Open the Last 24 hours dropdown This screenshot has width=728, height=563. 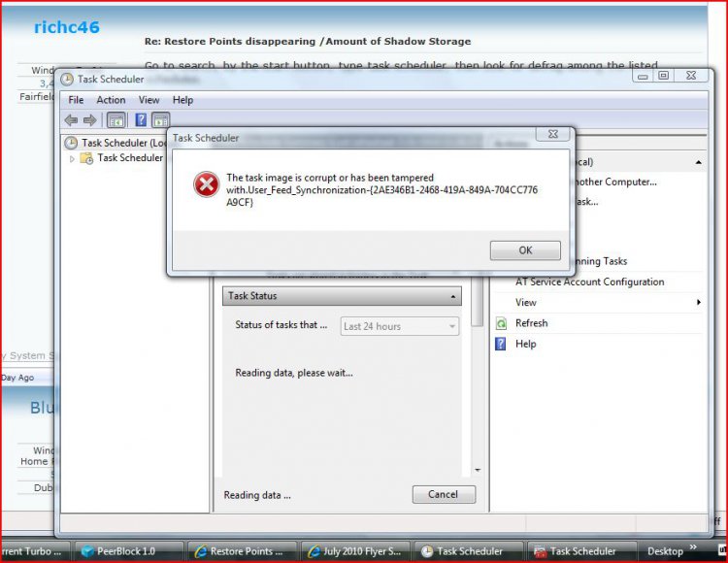point(400,326)
